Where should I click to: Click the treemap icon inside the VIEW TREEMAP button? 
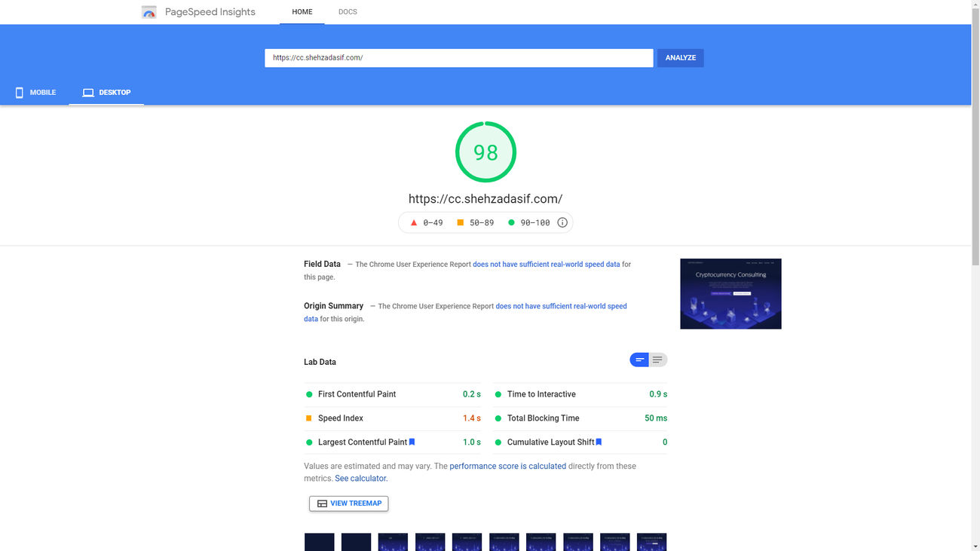[322, 503]
